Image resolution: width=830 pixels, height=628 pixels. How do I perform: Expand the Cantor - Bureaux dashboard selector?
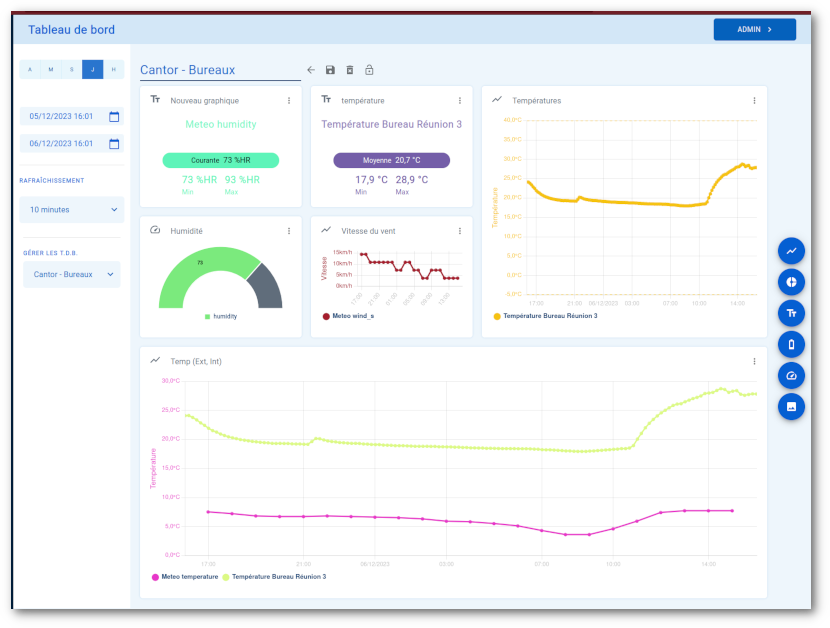[x=72, y=274]
